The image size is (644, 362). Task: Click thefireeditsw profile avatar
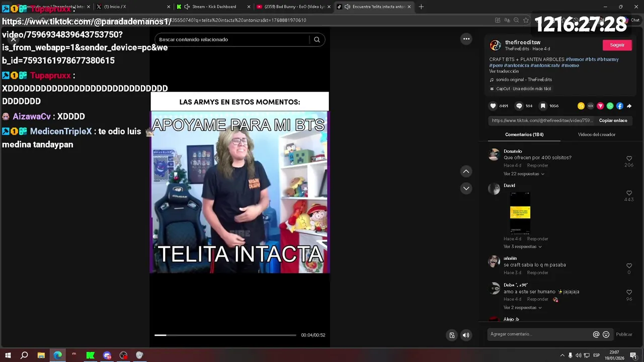[496, 45]
